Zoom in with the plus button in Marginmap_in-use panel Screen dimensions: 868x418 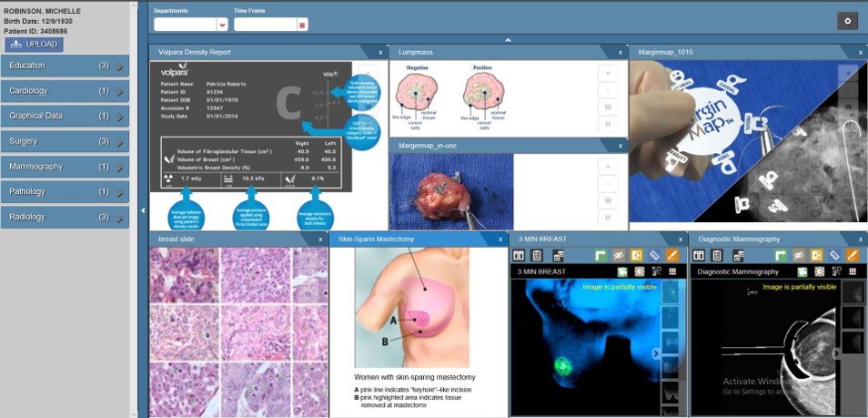coord(608,167)
